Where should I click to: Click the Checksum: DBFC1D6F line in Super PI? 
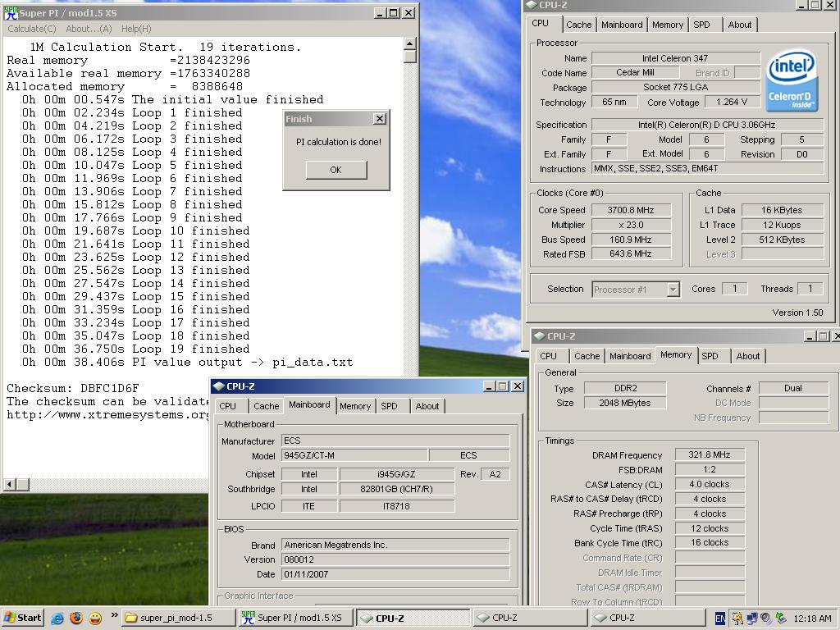72,388
